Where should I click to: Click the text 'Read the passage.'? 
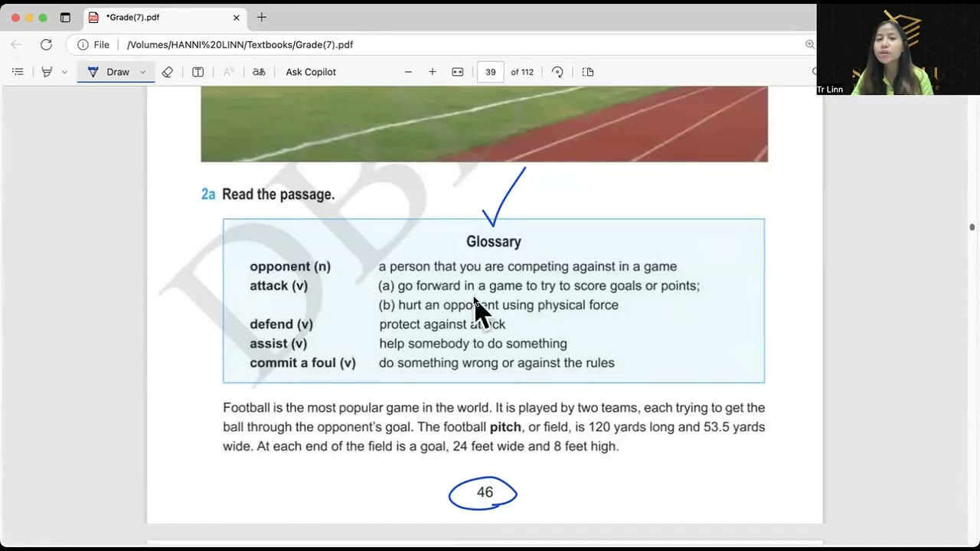pyautogui.click(x=279, y=194)
